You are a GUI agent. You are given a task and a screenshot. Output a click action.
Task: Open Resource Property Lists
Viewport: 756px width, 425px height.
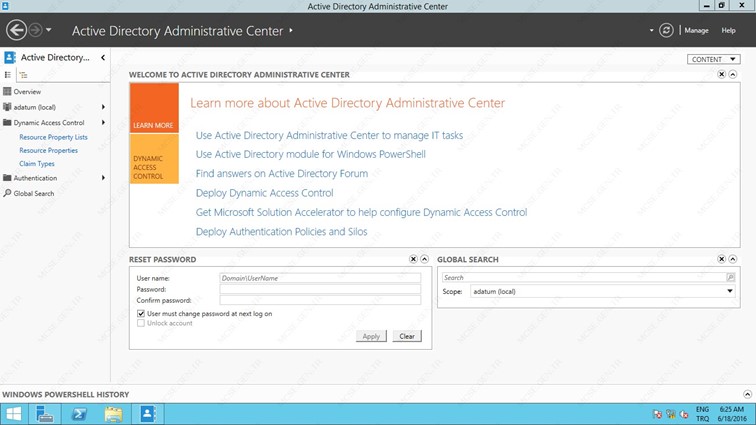tap(53, 137)
